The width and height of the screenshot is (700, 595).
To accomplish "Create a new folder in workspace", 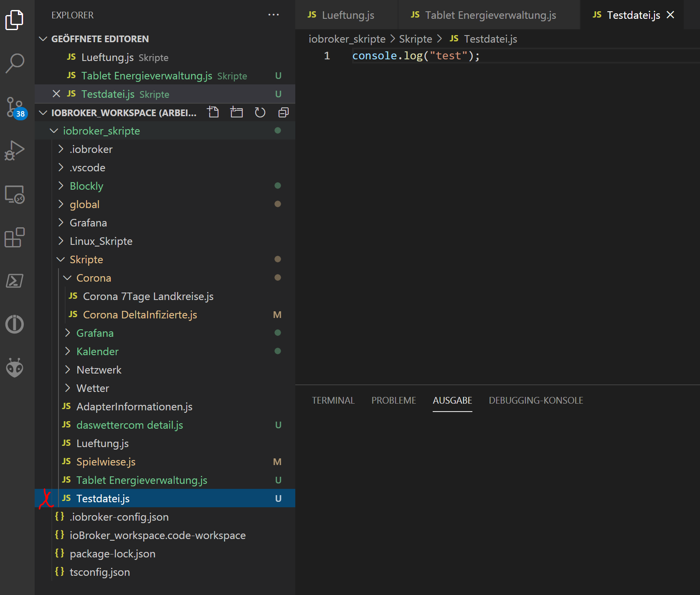I will point(236,112).
